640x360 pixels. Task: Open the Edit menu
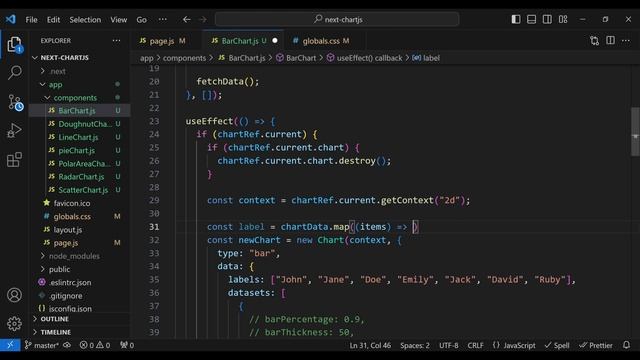pos(53,20)
